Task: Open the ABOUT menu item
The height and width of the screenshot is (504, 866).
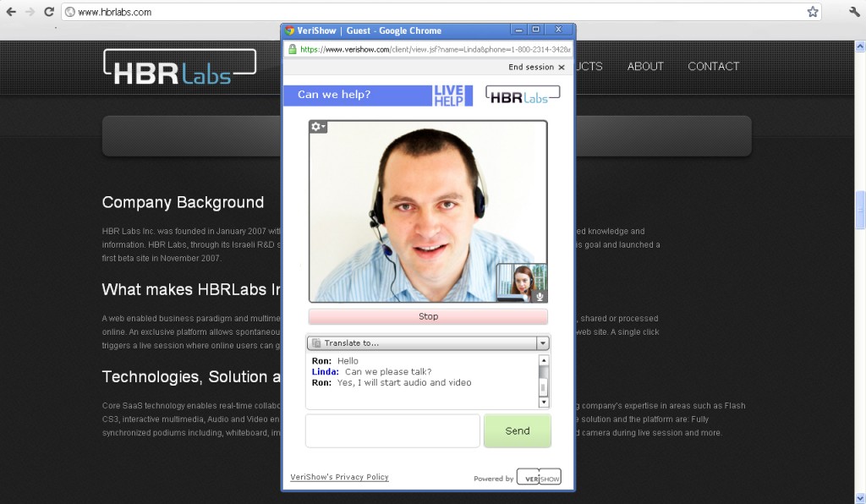Action: coord(645,66)
